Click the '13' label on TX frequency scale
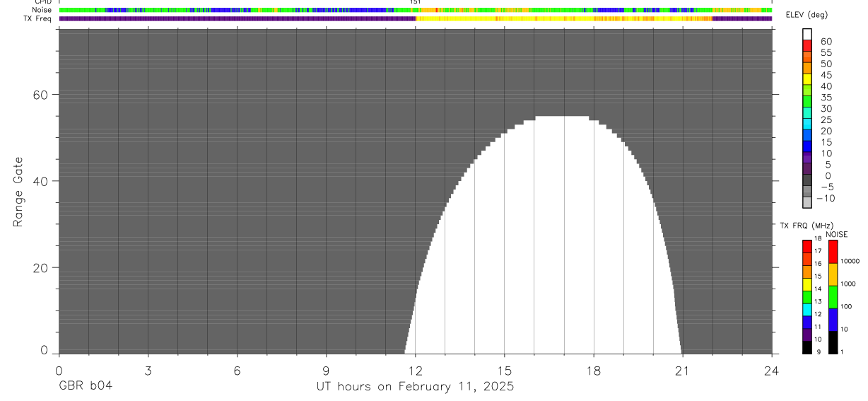This screenshot has height=401, width=868. click(817, 301)
